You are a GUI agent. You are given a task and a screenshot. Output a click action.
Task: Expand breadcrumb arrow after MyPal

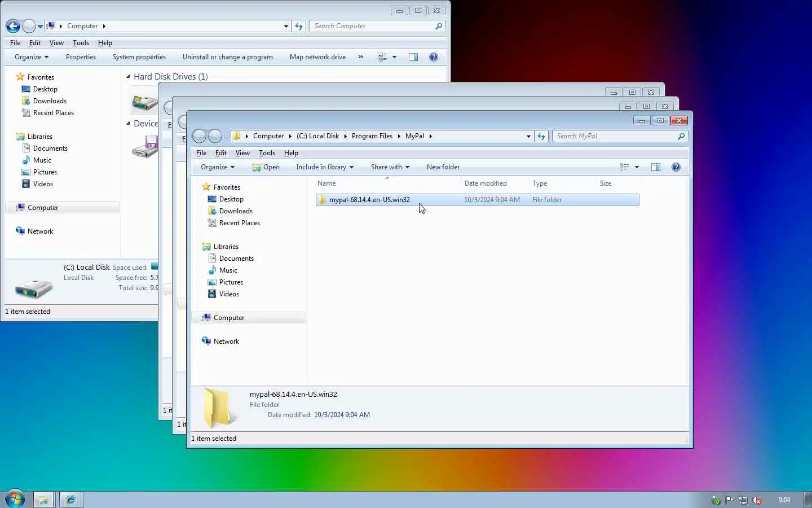pos(430,136)
